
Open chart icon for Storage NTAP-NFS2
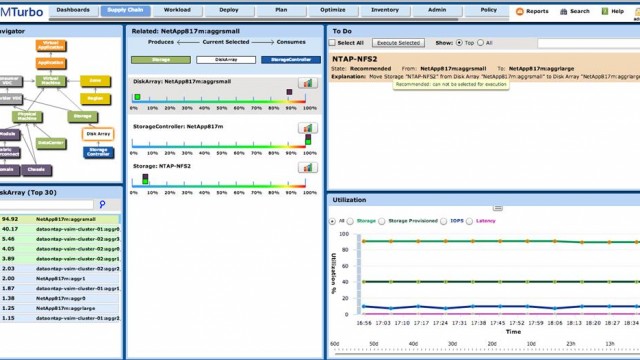[308, 167]
